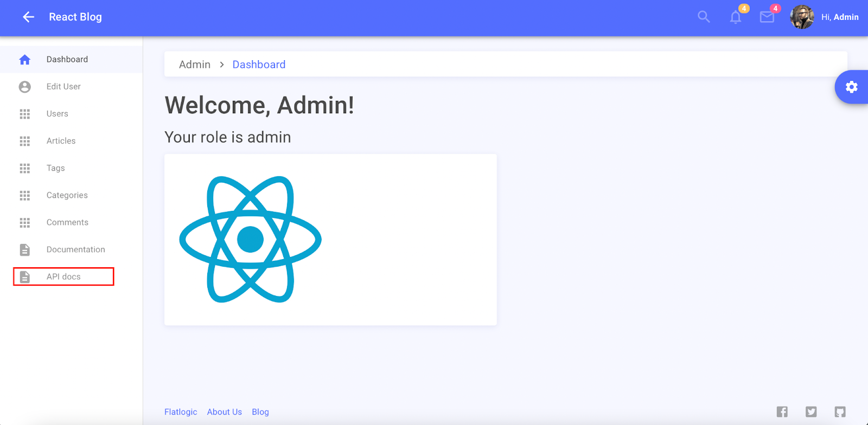Viewport: 868px width, 425px height.
Task: Click the 'Your role is admin' text
Action: (228, 137)
